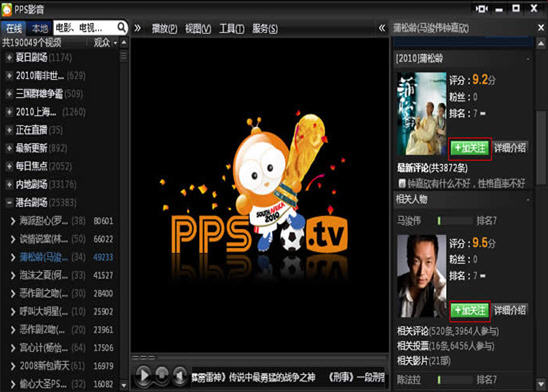Click the stop button next to play
The height and width of the screenshot is (392, 548).
[161, 375]
